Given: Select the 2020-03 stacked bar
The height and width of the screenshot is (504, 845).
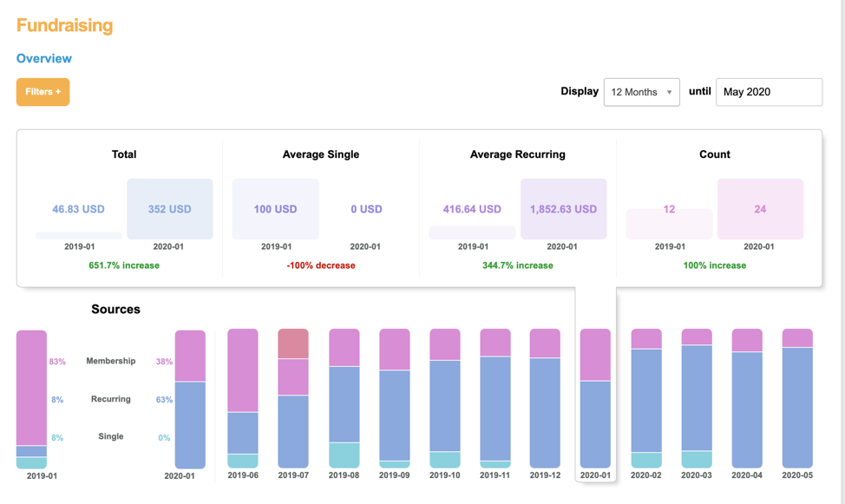Looking at the screenshot, I should tap(697, 399).
